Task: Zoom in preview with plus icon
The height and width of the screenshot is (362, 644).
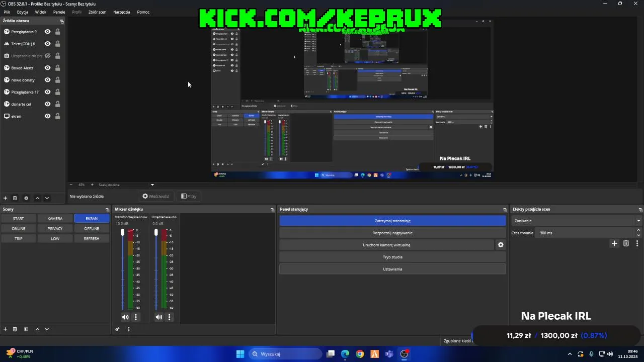Action: 92,185
